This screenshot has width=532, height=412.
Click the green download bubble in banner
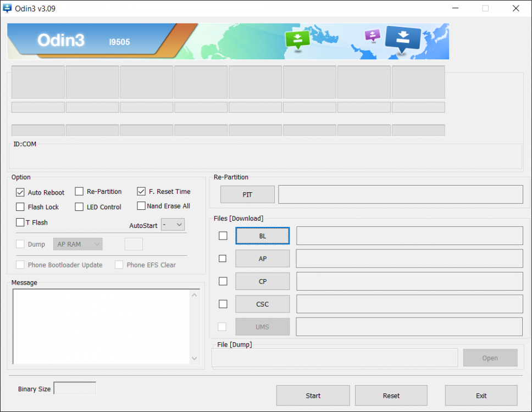(x=297, y=38)
